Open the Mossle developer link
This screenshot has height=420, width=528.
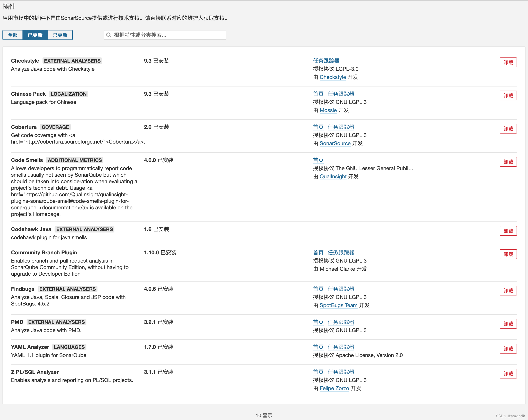(x=328, y=110)
